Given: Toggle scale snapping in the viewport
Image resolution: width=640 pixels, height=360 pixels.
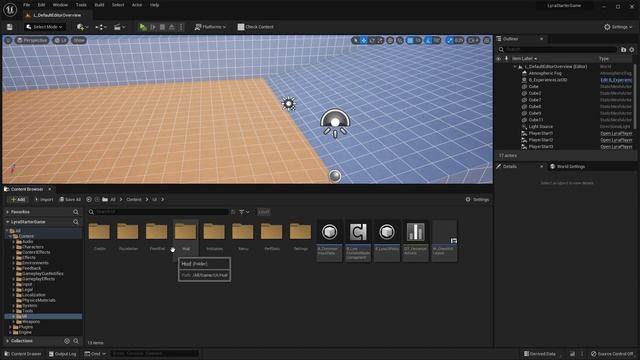Looking at the screenshot, I should coord(450,40).
